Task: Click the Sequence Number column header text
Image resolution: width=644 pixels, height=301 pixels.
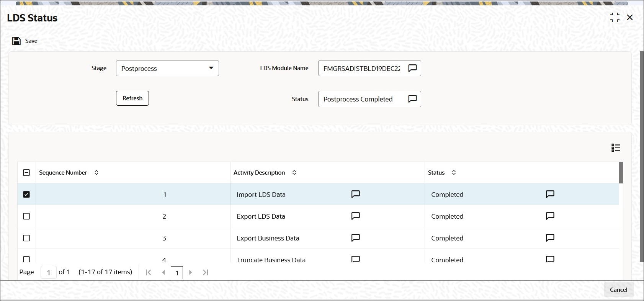Action: 63,173
